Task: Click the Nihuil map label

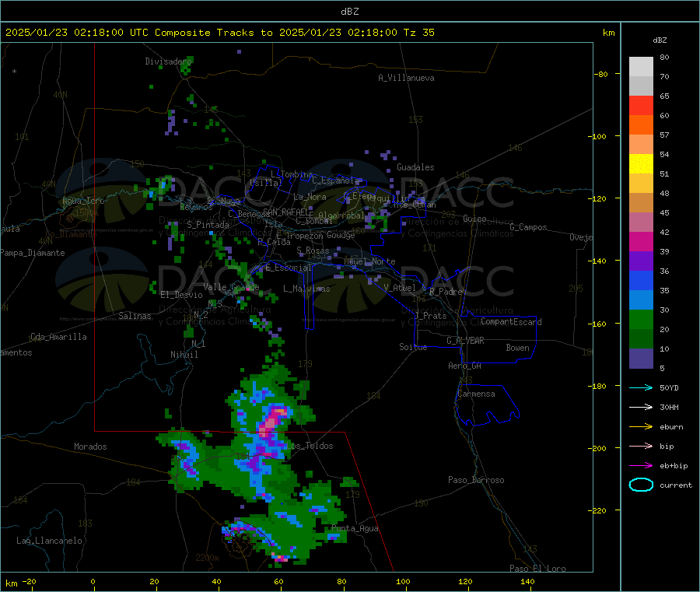Action: tap(184, 355)
